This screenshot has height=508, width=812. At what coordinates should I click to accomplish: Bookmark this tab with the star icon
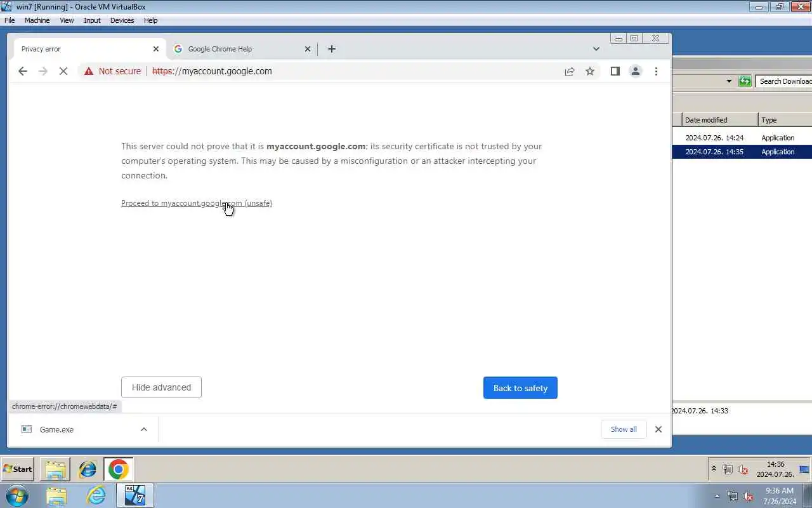tap(590, 71)
